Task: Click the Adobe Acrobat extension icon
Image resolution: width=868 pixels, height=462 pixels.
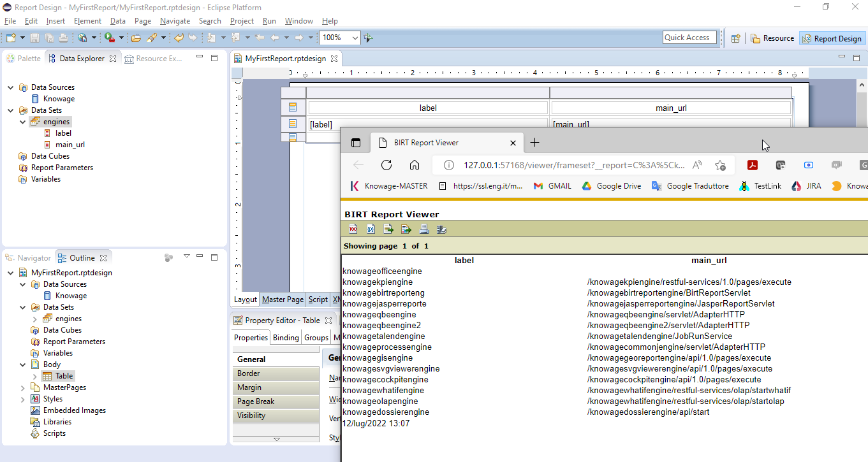Action: click(x=753, y=165)
